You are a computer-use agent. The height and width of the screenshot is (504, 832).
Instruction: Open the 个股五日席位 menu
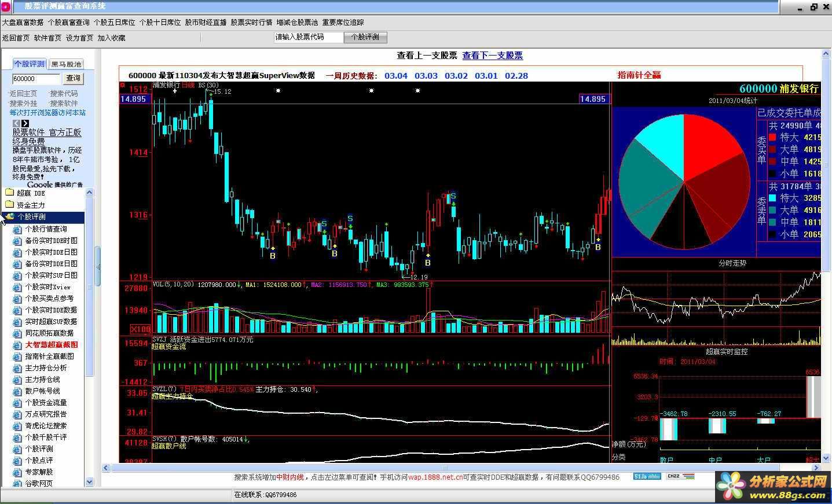[x=114, y=23]
